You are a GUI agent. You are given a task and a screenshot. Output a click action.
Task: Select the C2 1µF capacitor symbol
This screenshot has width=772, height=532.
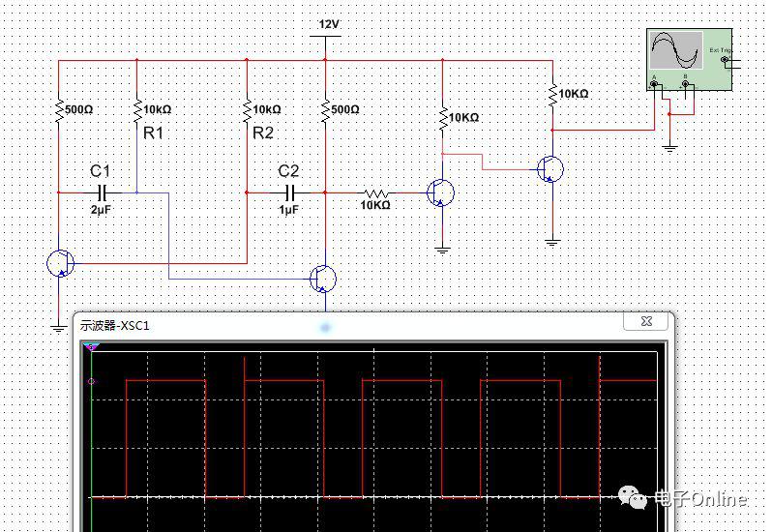(x=287, y=192)
